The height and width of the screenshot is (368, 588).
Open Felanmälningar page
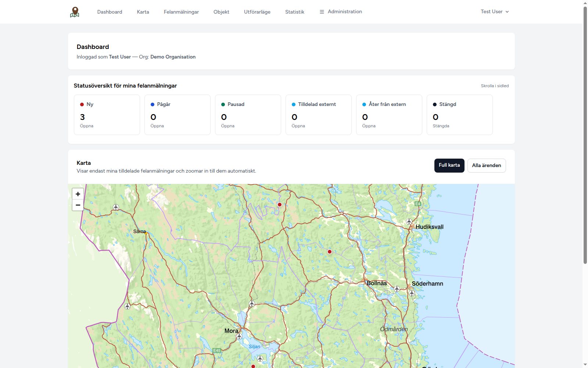point(181,12)
